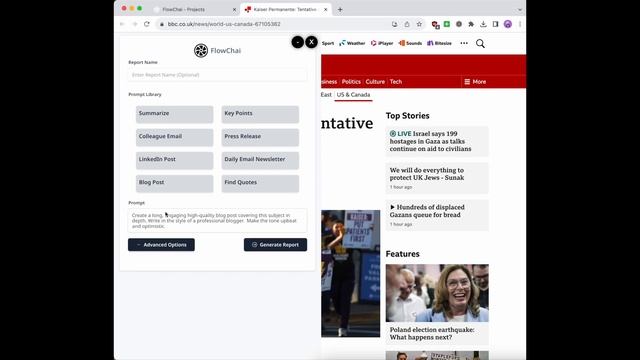640x360 pixels.
Task: Open the Extensions puzzle-piece menu
Action: [471, 24]
